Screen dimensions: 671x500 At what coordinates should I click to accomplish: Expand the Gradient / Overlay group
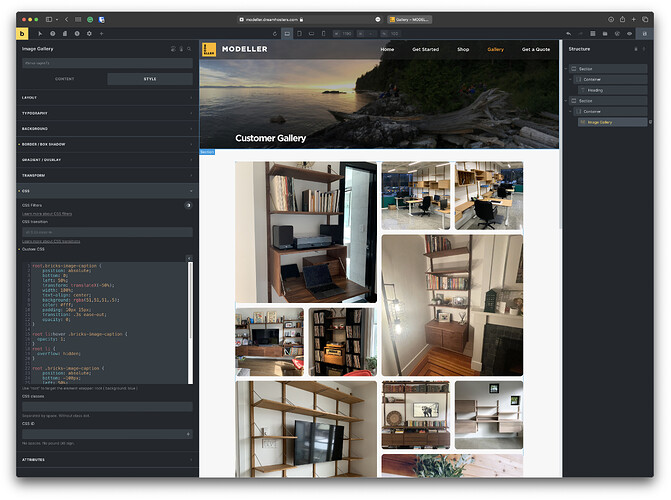[x=107, y=160]
